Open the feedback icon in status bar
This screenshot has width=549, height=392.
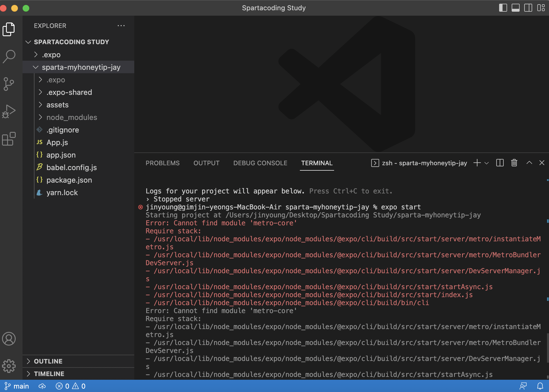pyautogui.click(x=523, y=386)
